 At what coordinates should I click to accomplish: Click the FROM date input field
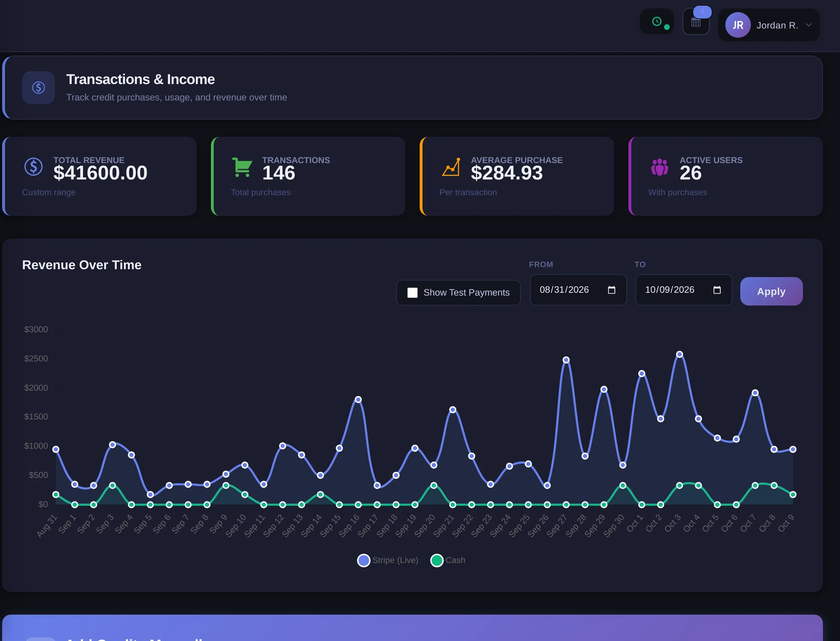coord(578,290)
